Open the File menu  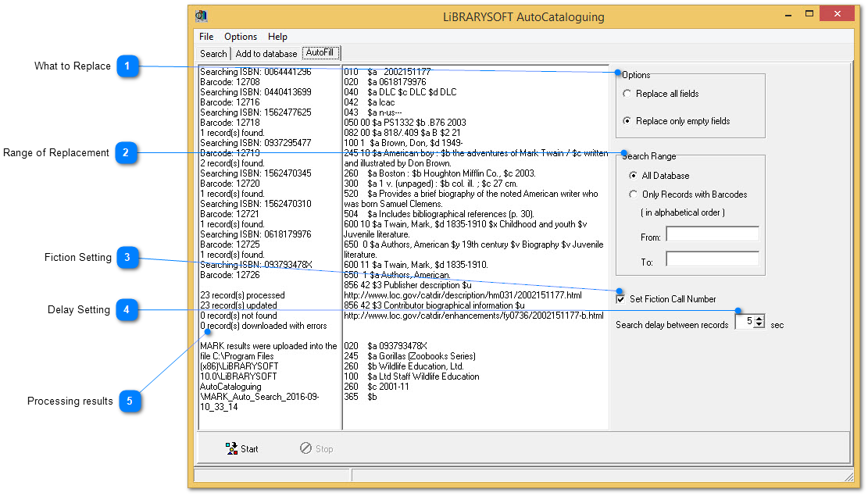206,37
